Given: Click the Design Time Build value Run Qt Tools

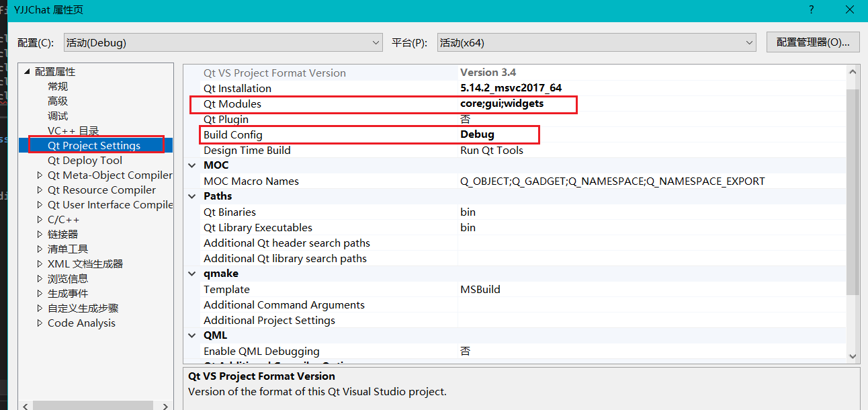Looking at the screenshot, I should [x=492, y=150].
